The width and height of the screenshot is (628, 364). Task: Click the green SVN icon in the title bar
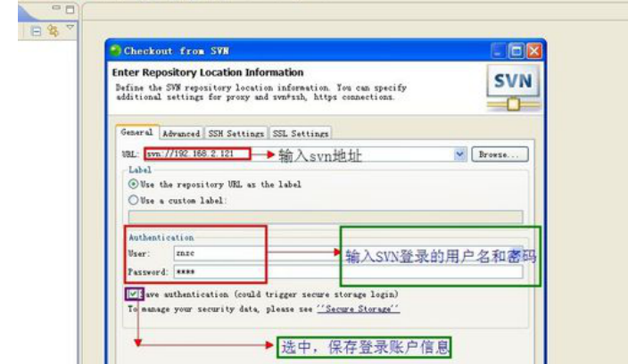(115, 51)
